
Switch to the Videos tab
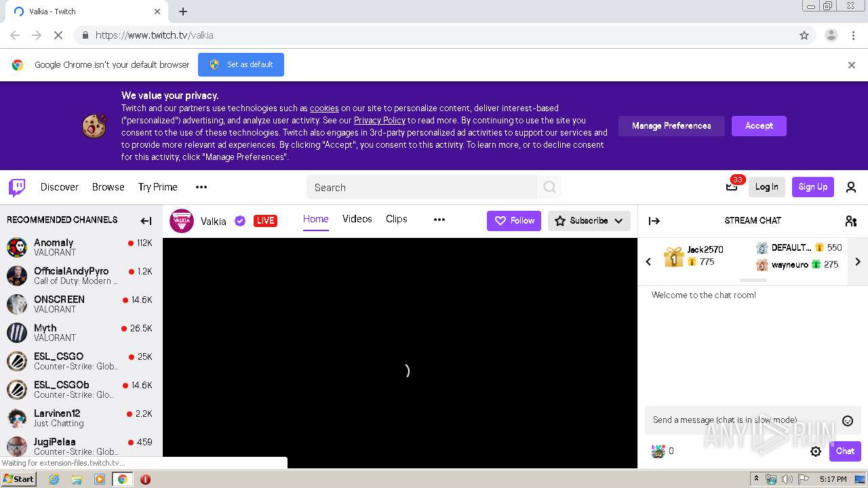[x=357, y=219]
